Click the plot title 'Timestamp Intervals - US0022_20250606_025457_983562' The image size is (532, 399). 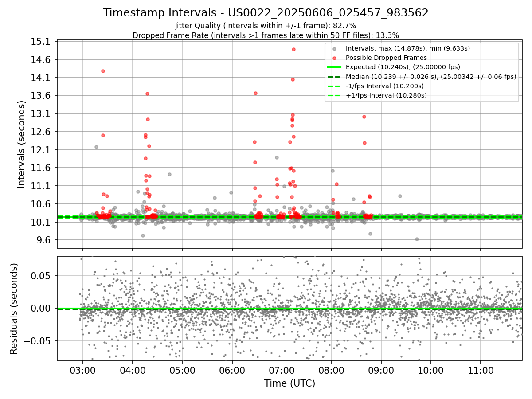266,13
